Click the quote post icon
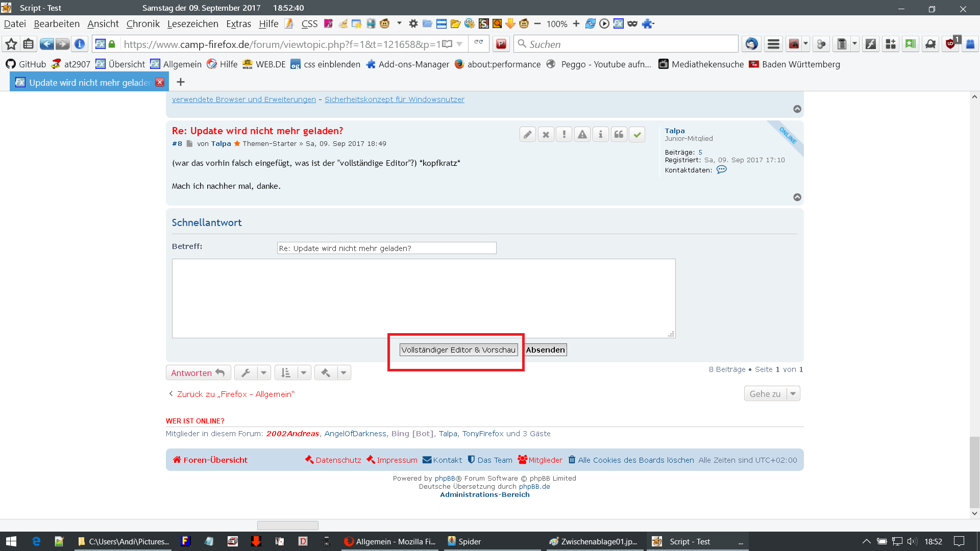This screenshot has height=551, width=980. tap(619, 135)
